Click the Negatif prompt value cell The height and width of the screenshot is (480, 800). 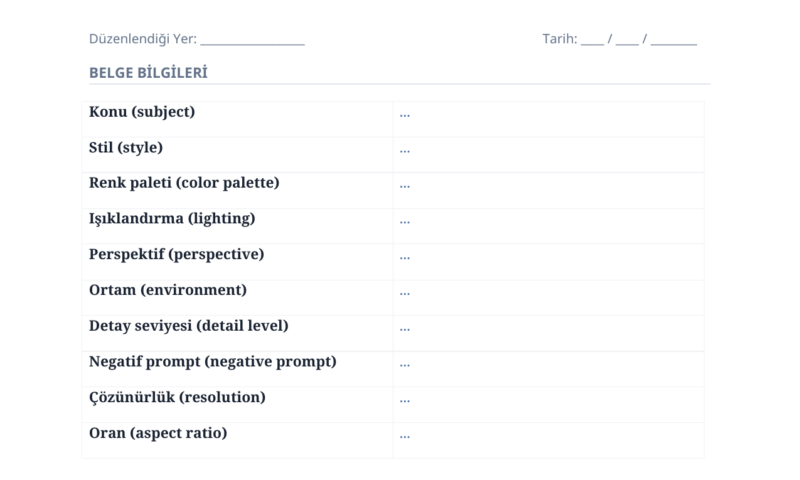click(x=549, y=369)
